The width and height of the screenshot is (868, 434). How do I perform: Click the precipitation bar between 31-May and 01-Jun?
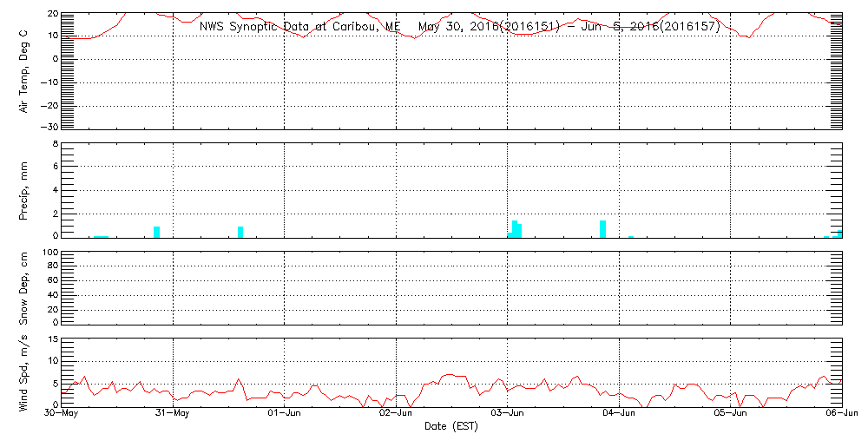[x=240, y=232]
